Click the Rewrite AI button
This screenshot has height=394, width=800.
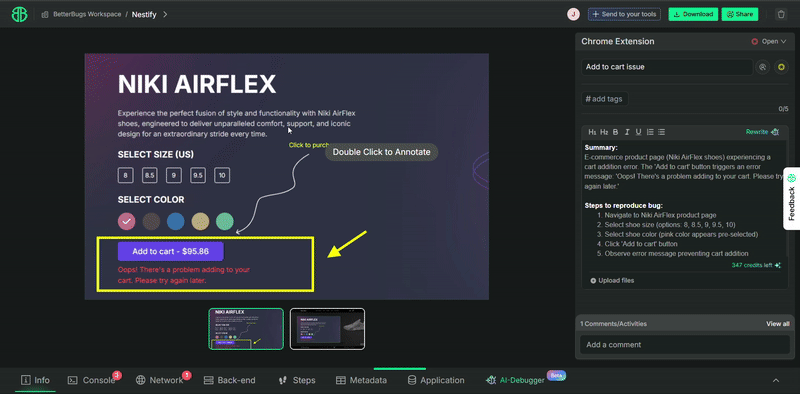click(x=762, y=132)
